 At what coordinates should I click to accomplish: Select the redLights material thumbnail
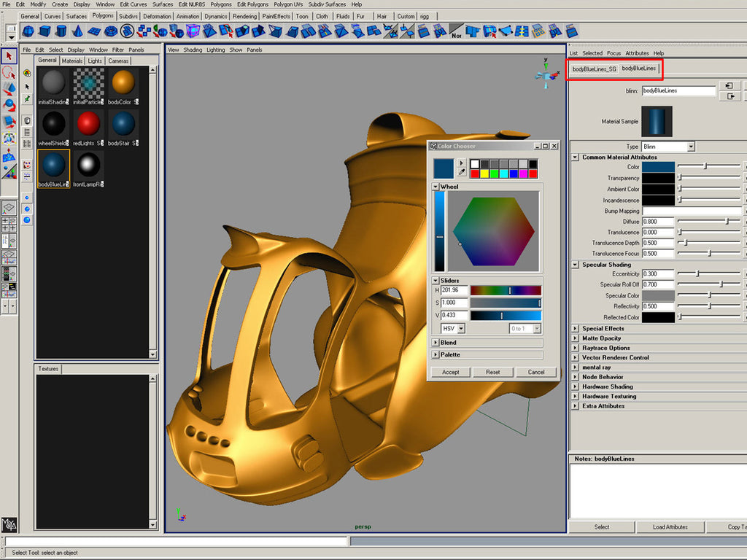(x=88, y=124)
